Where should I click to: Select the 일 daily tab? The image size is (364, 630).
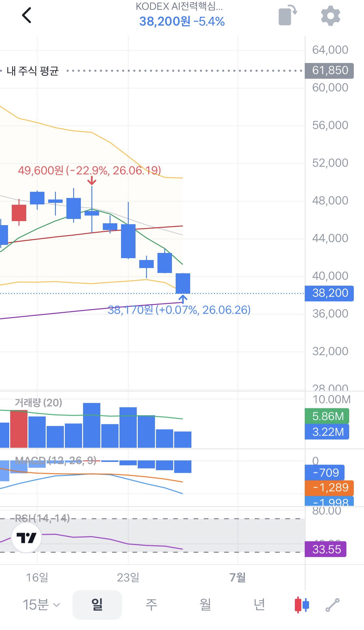coord(97,605)
